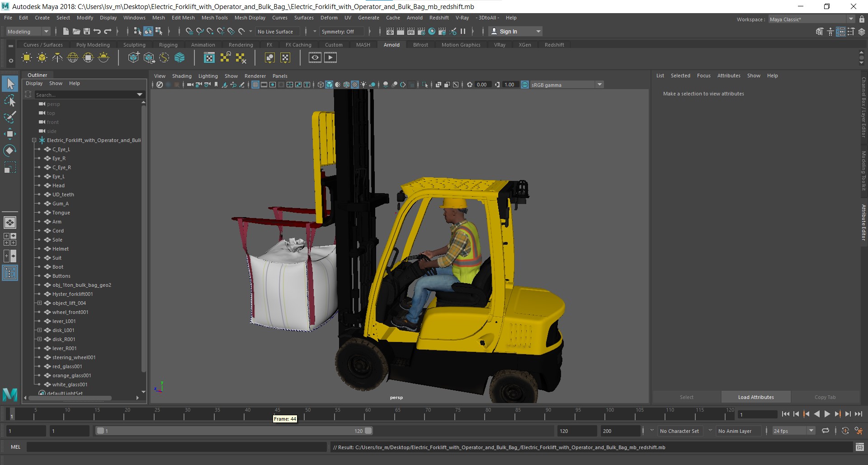Toggle the resolution gate in viewport
The image size is (868, 465).
(x=273, y=85)
